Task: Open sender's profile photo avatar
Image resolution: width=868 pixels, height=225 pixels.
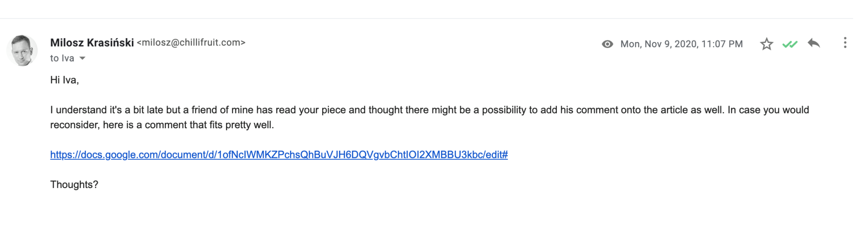Action: (22, 51)
